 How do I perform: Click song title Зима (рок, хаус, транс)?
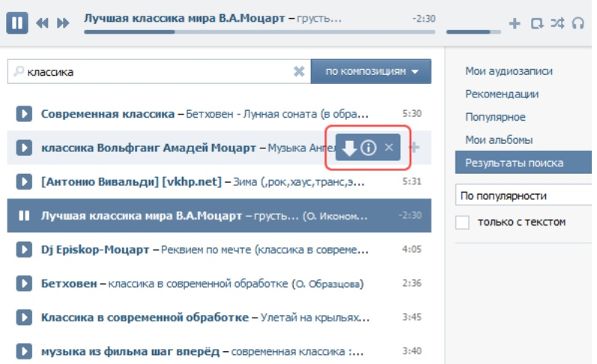point(299,182)
